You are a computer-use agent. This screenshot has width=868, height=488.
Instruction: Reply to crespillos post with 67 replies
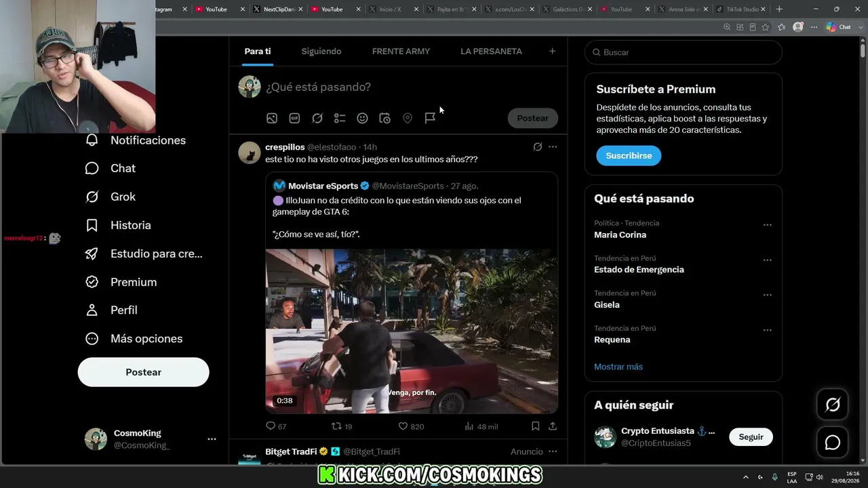click(x=277, y=426)
